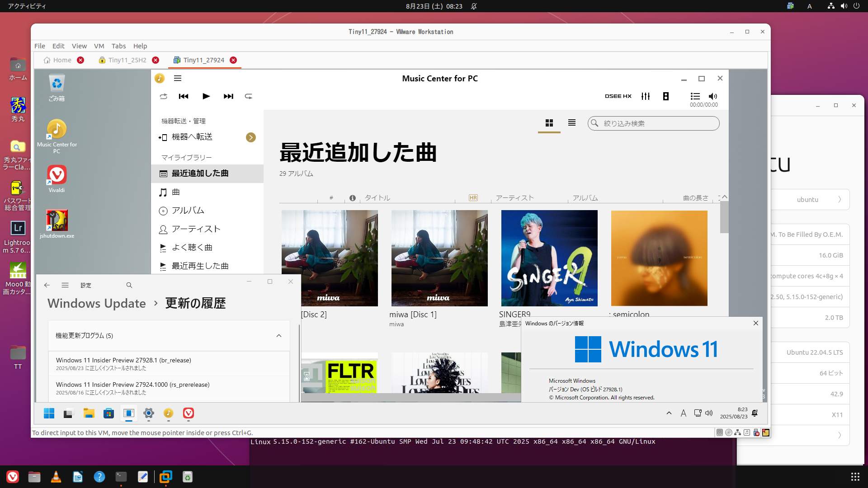Open Music Center volume control
The height and width of the screenshot is (488, 868).
(713, 96)
